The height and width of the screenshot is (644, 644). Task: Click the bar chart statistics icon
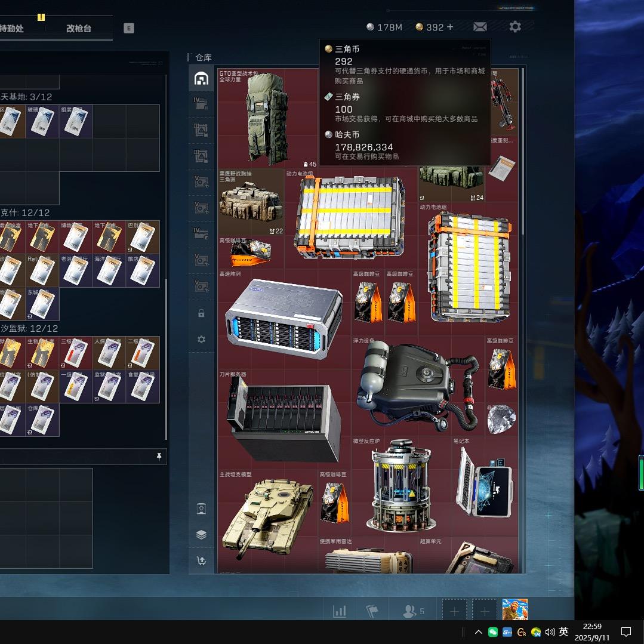click(340, 611)
